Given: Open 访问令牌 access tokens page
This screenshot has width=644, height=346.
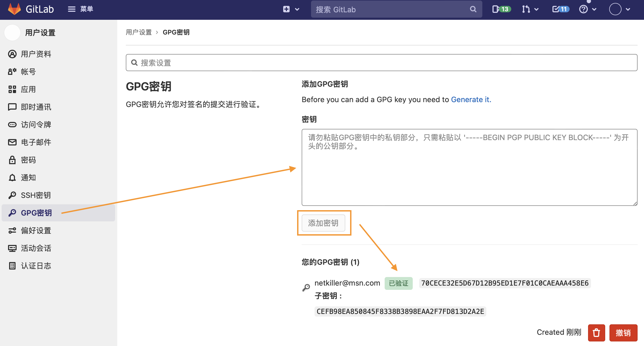Looking at the screenshot, I should pyautogui.click(x=36, y=125).
